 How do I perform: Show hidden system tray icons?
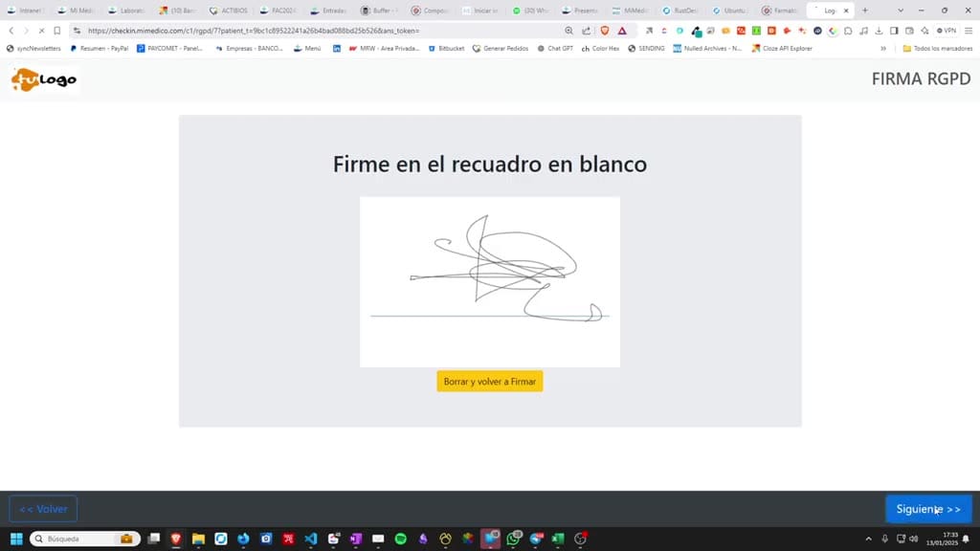coord(868,539)
